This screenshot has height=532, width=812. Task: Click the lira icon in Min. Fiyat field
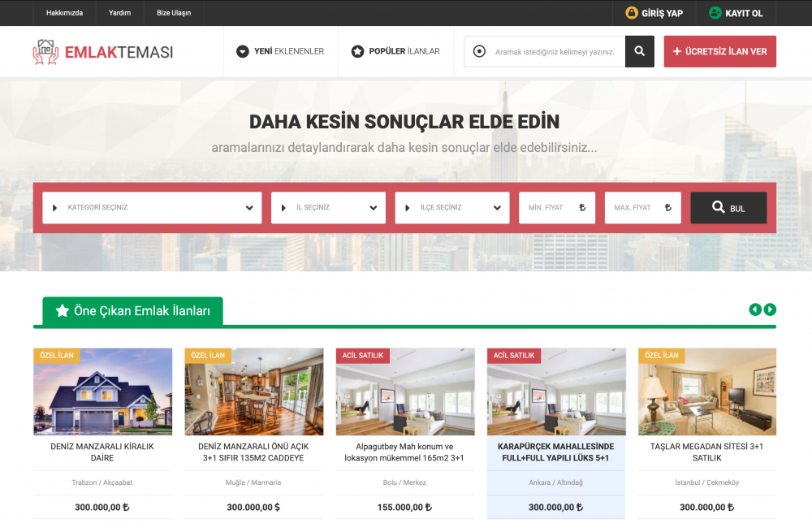[582, 207]
